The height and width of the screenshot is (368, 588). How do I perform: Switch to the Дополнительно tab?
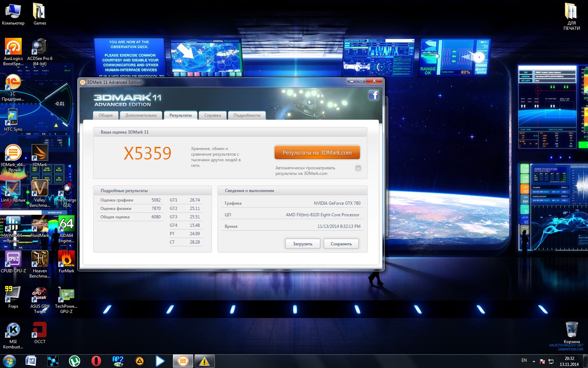[141, 115]
